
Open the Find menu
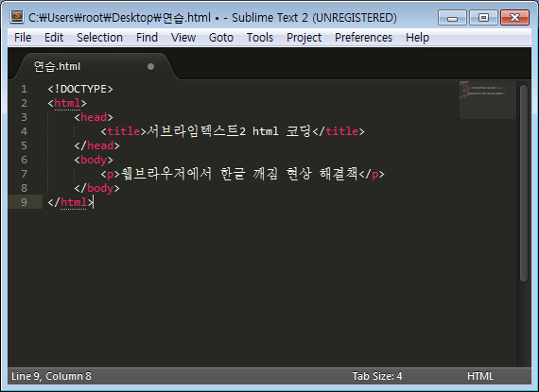(x=147, y=38)
